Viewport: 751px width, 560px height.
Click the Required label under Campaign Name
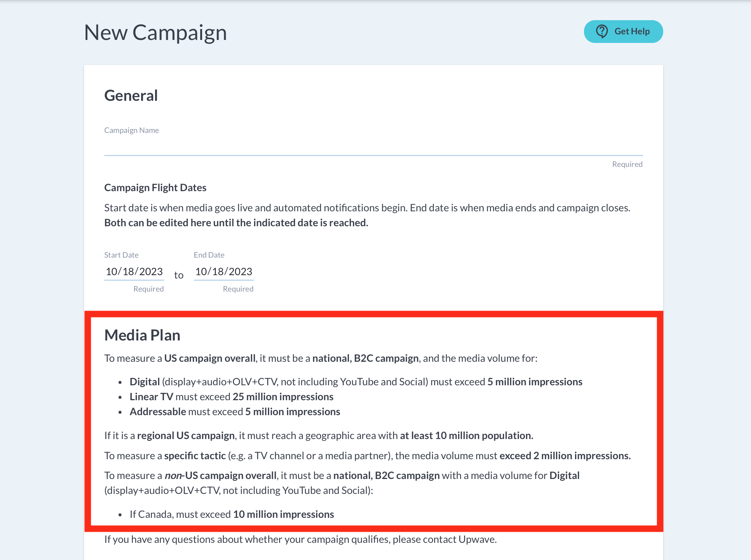627,164
